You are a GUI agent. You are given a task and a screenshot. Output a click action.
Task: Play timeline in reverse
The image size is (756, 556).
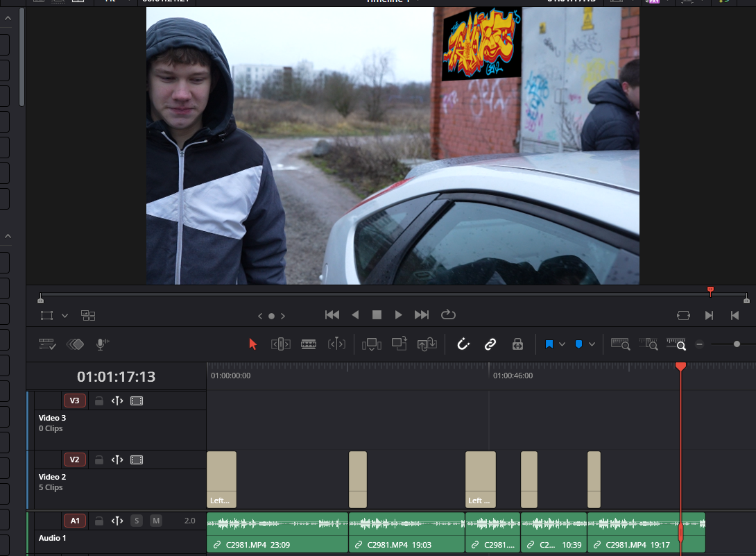pos(355,314)
